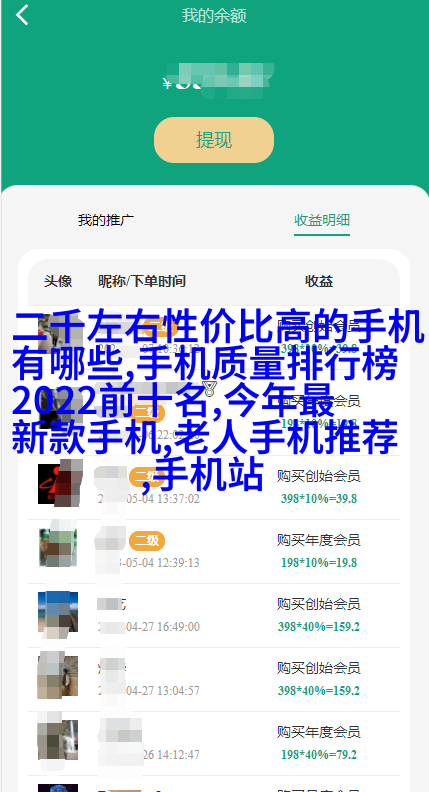Open avatar of the 16:49:00 order
Viewport: 429px width, 792px height.
[x=58, y=612]
